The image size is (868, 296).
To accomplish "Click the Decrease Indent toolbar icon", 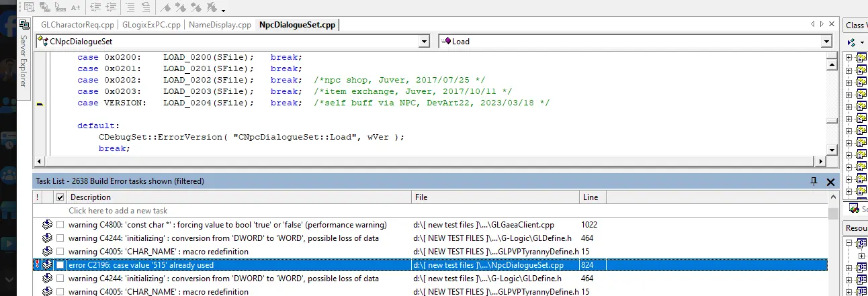I will 95,7.
